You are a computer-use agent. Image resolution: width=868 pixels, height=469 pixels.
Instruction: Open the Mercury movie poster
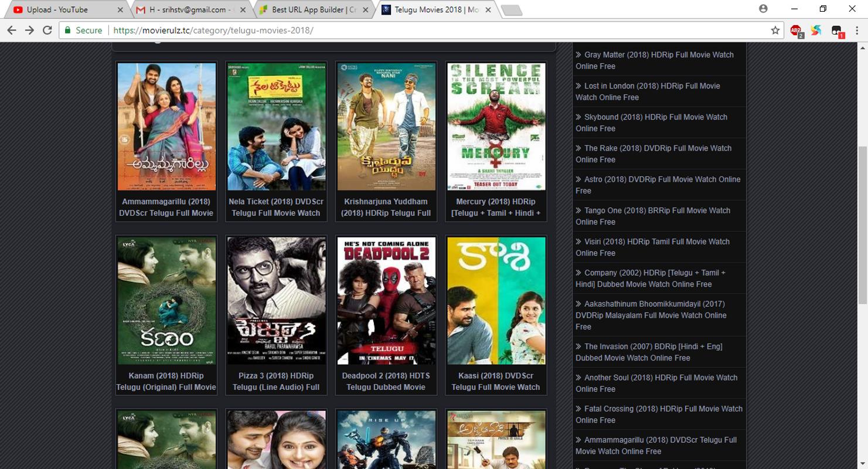(x=496, y=127)
